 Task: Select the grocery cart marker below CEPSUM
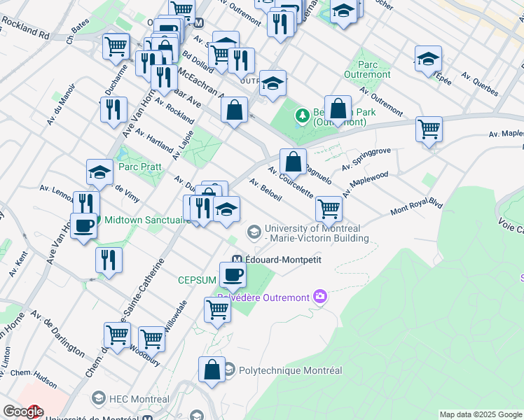(x=218, y=311)
